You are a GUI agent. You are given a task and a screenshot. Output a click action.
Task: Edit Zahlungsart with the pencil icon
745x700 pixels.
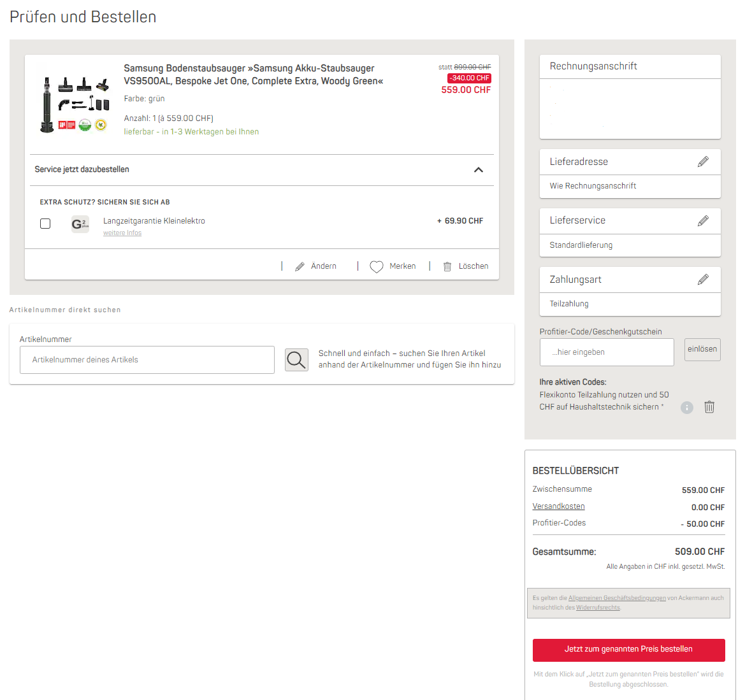(703, 280)
